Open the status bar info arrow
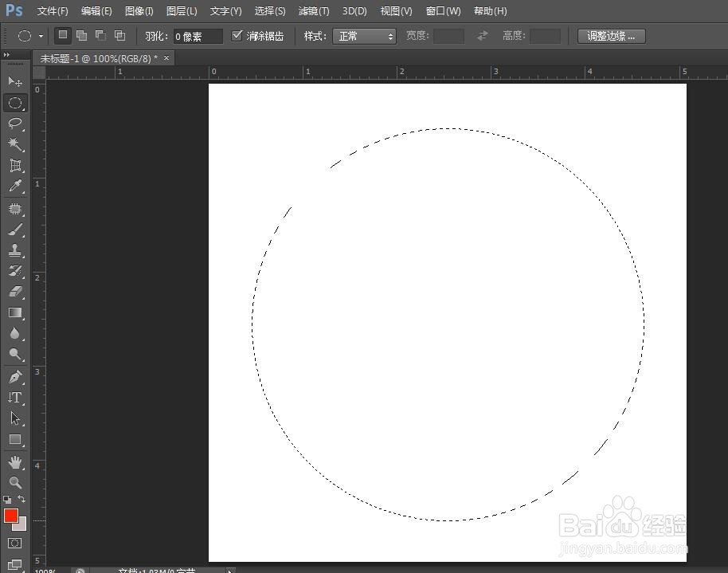The height and width of the screenshot is (573, 728). (230, 571)
